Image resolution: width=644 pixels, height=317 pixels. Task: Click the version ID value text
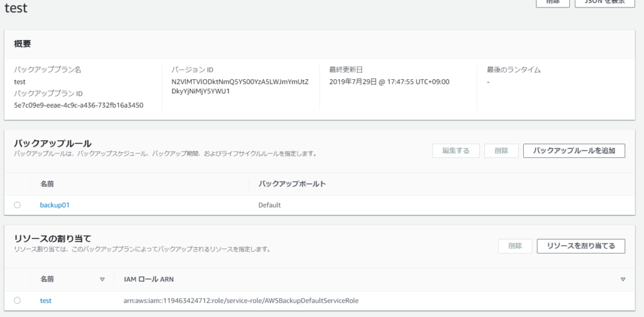(x=240, y=87)
